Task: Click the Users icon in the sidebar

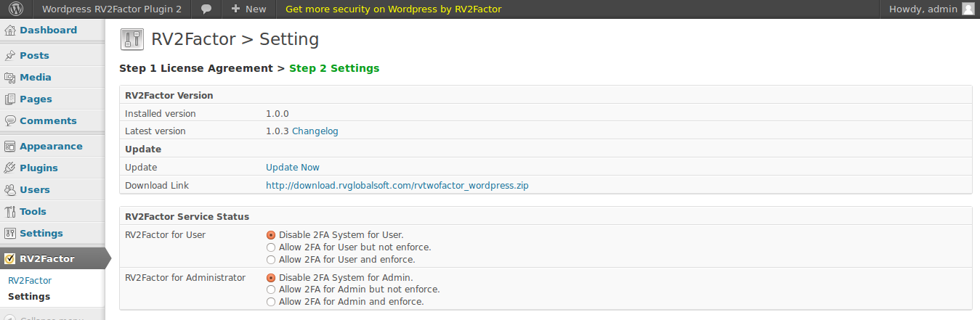Action: (x=10, y=190)
